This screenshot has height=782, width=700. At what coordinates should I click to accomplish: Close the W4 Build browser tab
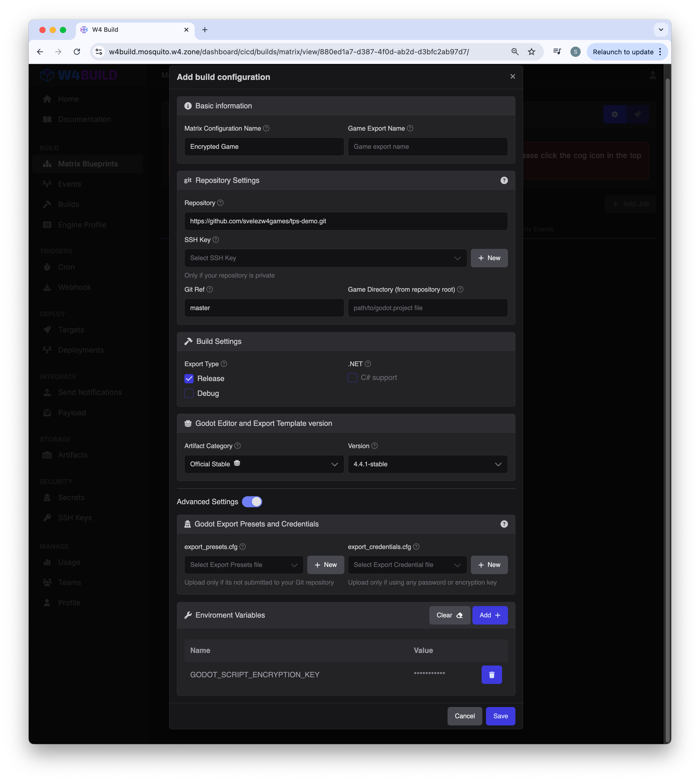click(x=186, y=30)
